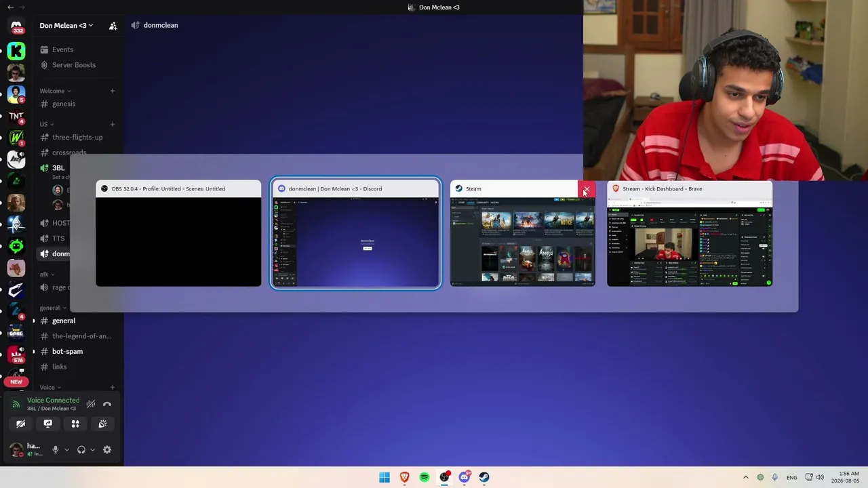Share your screen from voice panel

48,424
